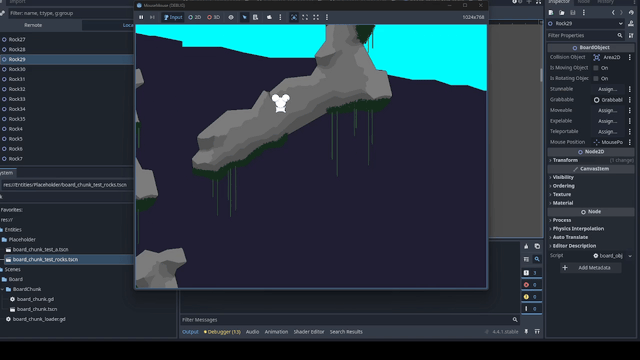Click Assign button for Moveable property
Viewport: 640px width, 360px height.
pyautogui.click(x=607, y=110)
